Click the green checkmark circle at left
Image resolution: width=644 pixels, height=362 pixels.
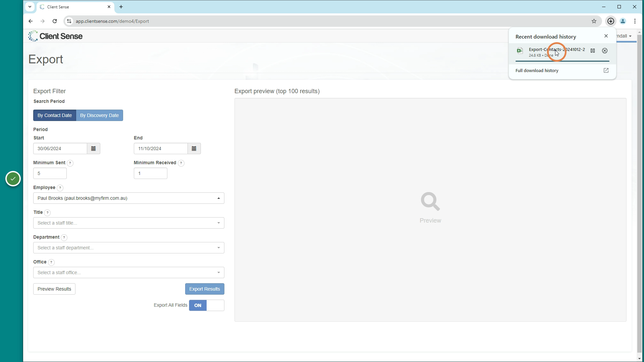pyautogui.click(x=13, y=179)
